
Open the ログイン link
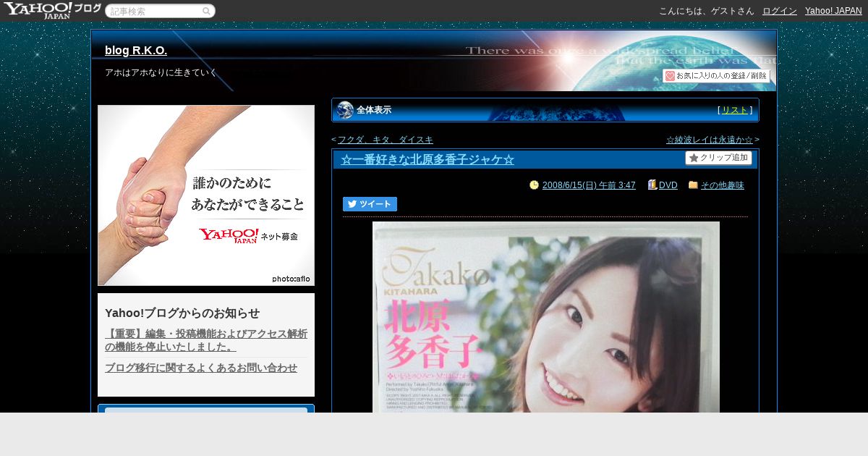(780, 11)
